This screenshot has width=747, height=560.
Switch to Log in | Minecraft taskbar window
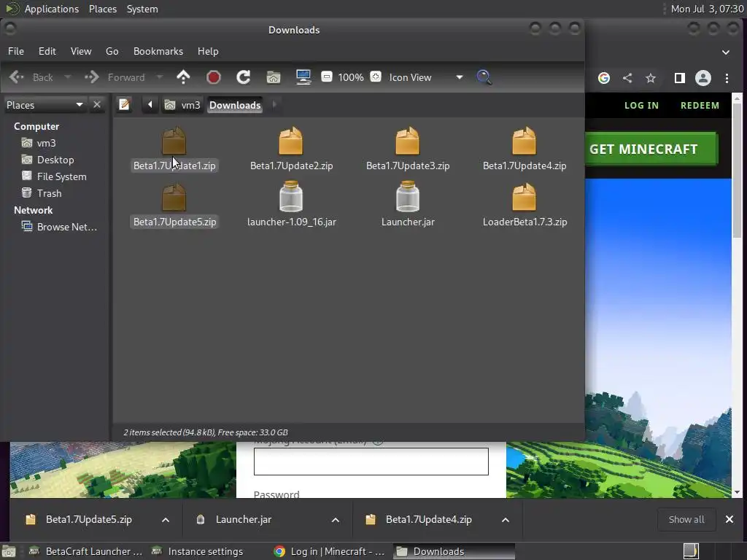pyautogui.click(x=330, y=551)
